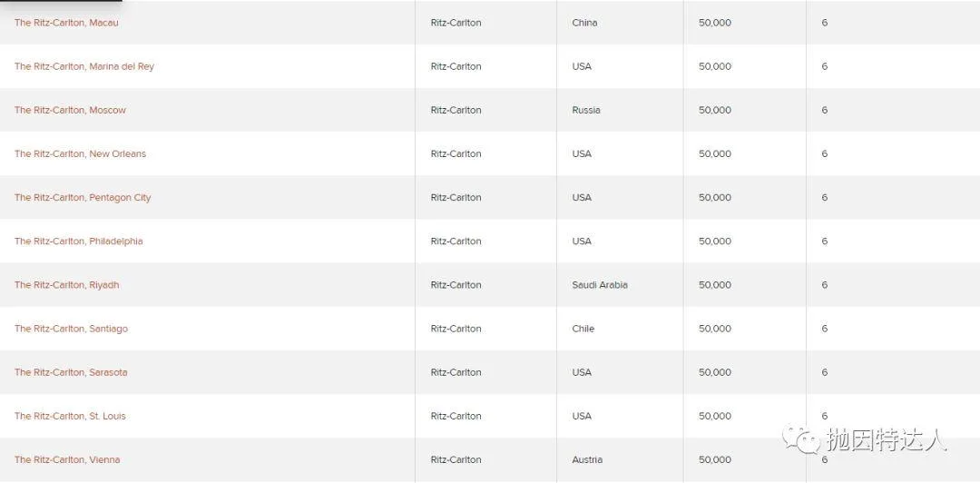This screenshot has width=980, height=483.
Task: Open The Ritz-Carlton, Pentagon City link
Action: [83, 198]
